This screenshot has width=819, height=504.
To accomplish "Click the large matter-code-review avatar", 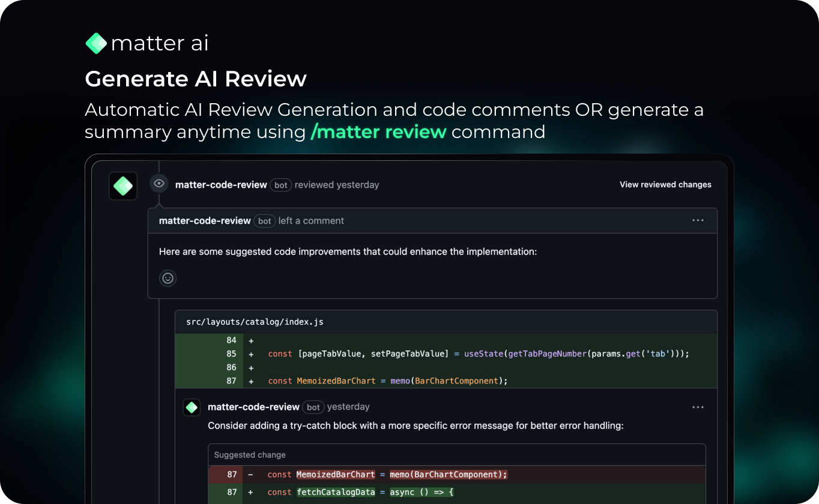I will pos(123,186).
